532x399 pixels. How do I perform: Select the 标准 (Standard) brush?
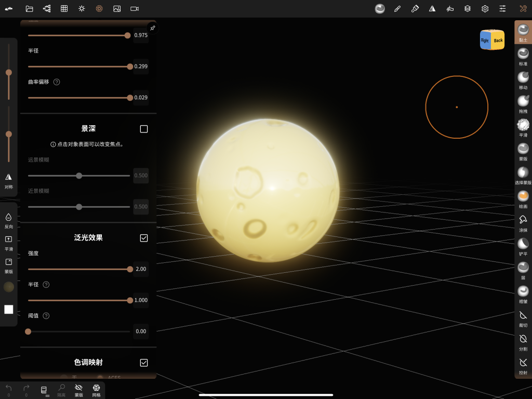pos(523,56)
